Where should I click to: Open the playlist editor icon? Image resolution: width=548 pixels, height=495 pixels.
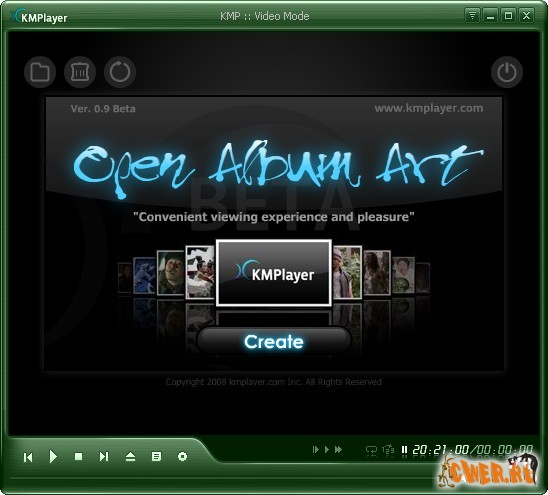(156, 457)
